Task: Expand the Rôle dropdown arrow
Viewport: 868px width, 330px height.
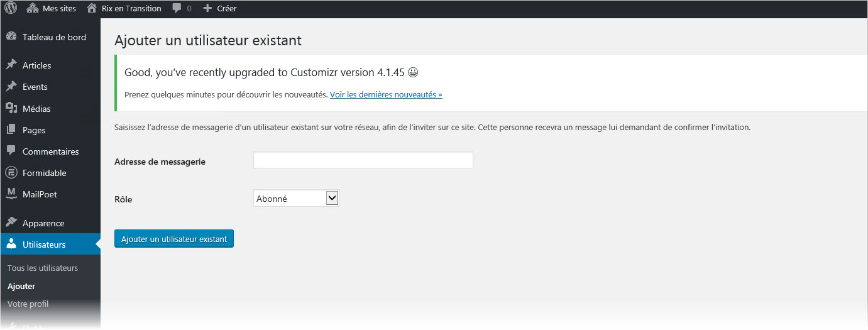Action: [332, 198]
